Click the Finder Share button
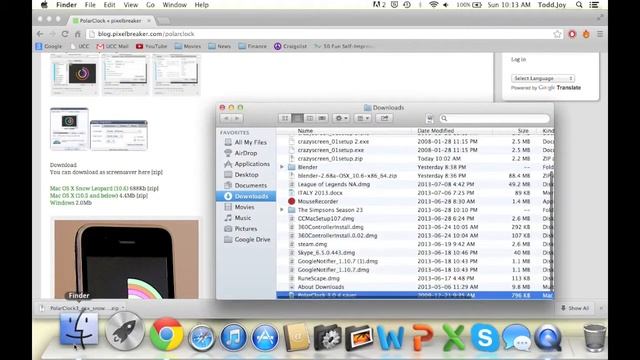Viewport: 640px width, 360px height. [x=384, y=118]
